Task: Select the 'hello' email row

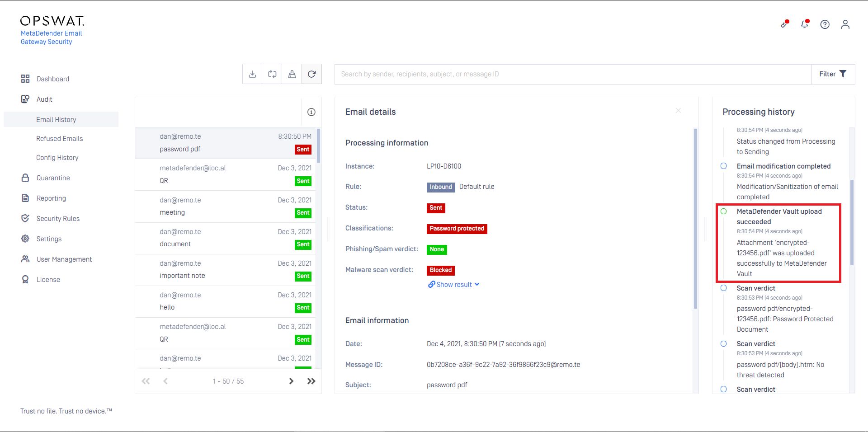Action: 226,301
